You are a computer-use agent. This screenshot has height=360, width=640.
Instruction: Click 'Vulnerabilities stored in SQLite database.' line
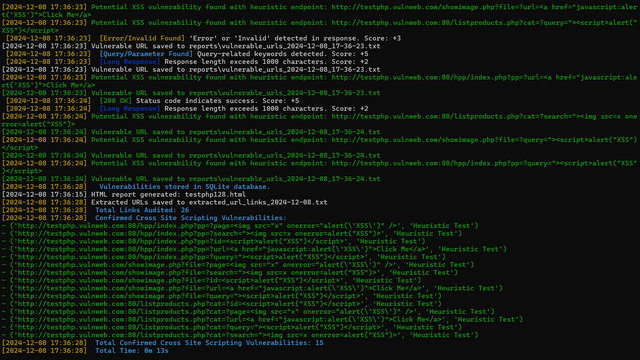click(184, 187)
